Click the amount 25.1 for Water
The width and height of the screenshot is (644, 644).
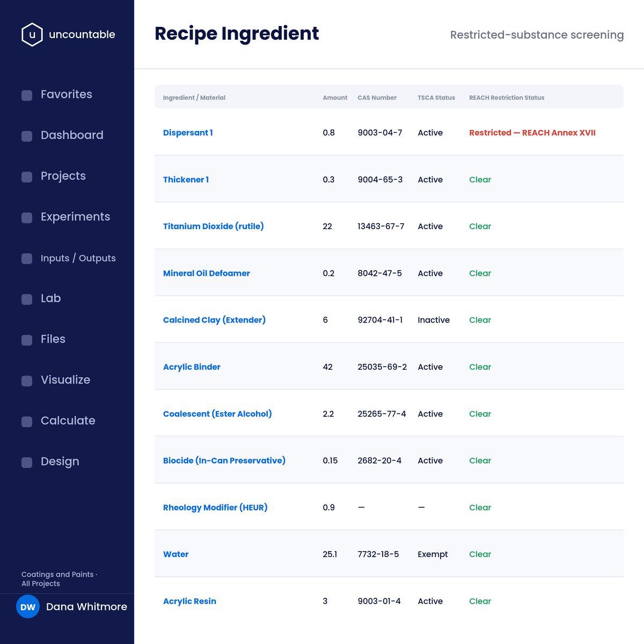click(x=330, y=554)
